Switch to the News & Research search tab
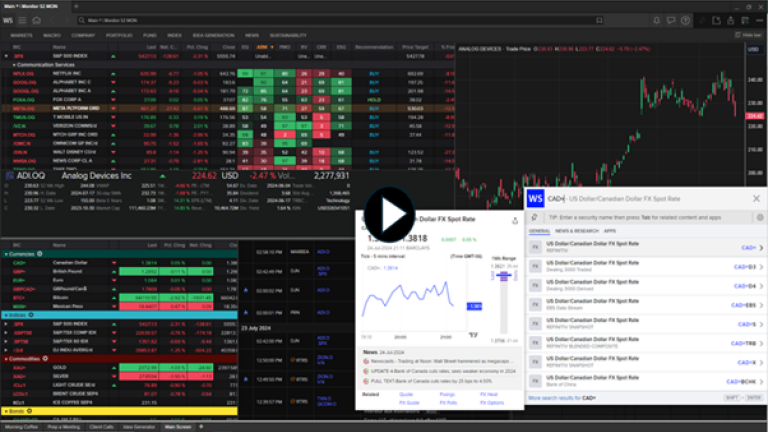This screenshot has width=768, height=432. click(x=576, y=231)
